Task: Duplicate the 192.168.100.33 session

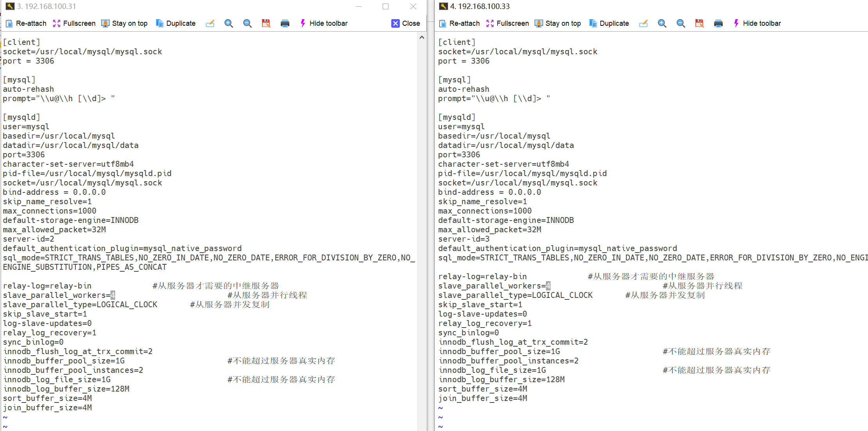Action: point(609,23)
